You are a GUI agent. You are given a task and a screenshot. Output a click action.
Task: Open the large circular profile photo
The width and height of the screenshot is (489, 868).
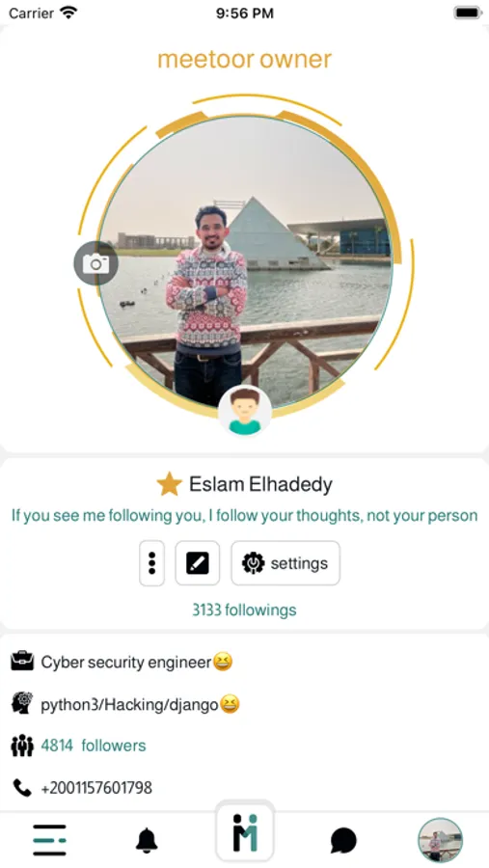tap(245, 263)
